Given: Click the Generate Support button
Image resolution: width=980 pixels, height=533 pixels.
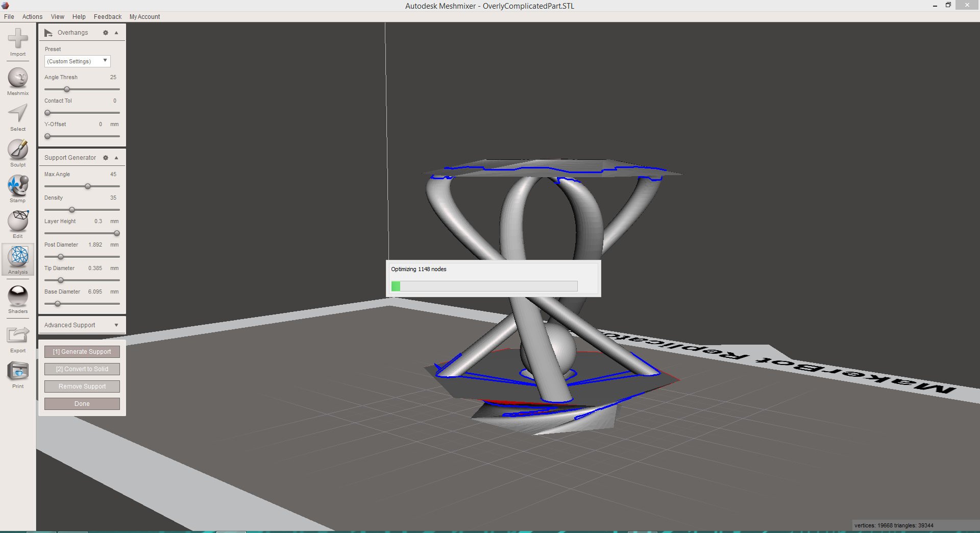Looking at the screenshot, I should tap(82, 352).
